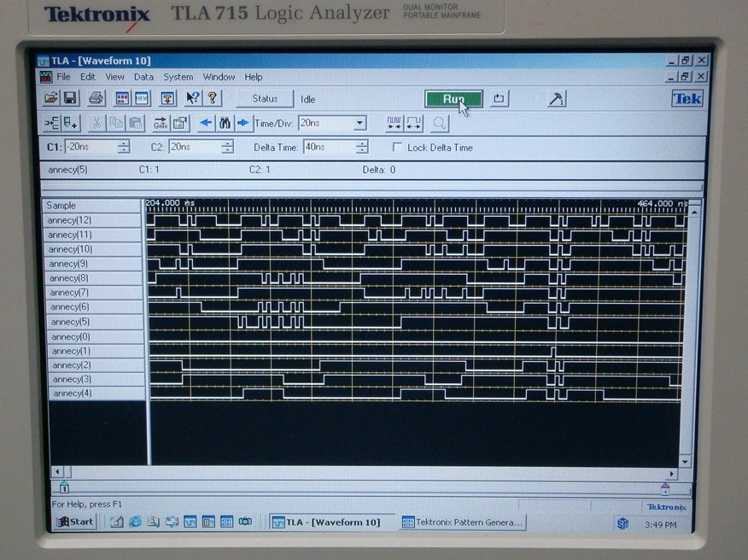
Task: Click the expand waveform Zoom In icon
Action: click(413, 124)
